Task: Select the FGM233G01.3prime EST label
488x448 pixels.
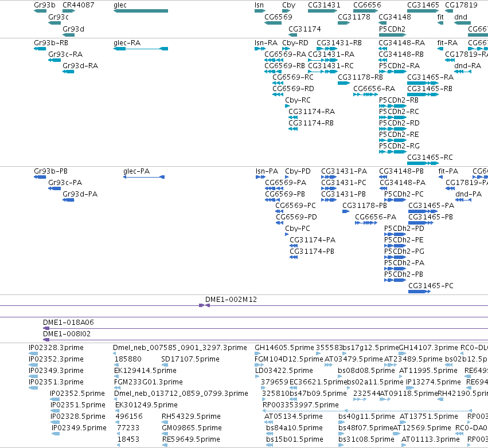Action: (148, 382)
